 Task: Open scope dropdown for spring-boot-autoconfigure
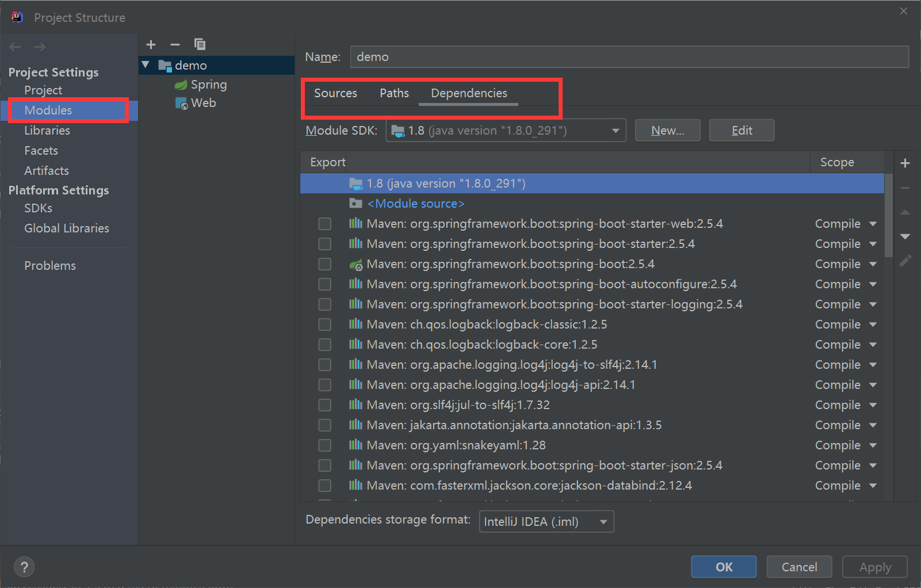click(873, 284)
